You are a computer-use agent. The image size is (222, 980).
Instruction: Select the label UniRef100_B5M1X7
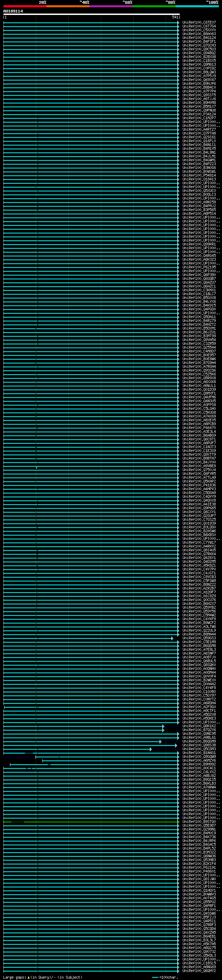(199, 106)
